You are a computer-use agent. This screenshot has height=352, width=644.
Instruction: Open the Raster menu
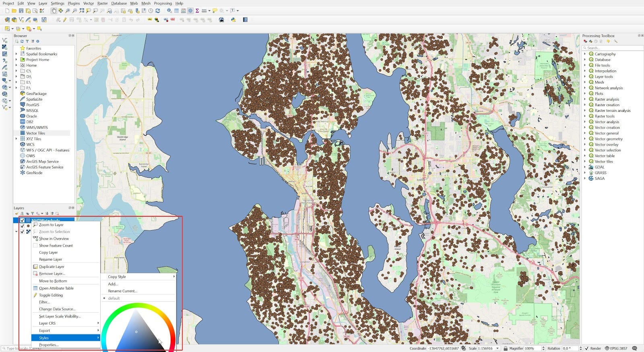click(102, 3)
